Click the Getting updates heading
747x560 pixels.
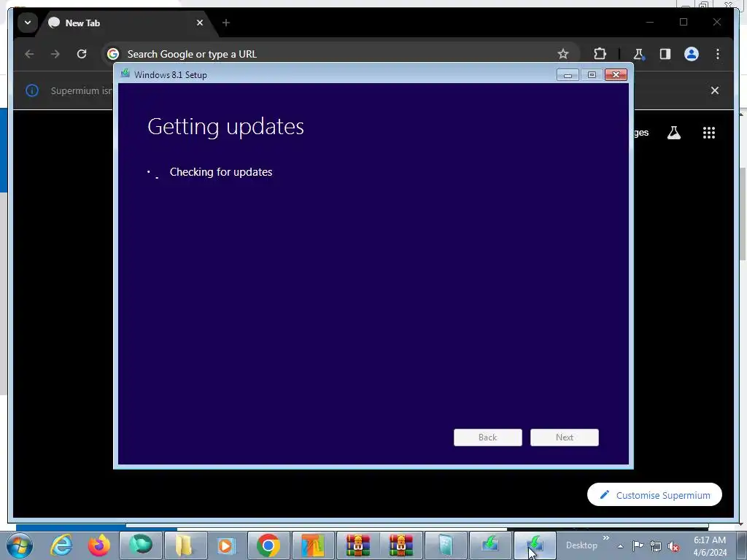click(226, 127)
